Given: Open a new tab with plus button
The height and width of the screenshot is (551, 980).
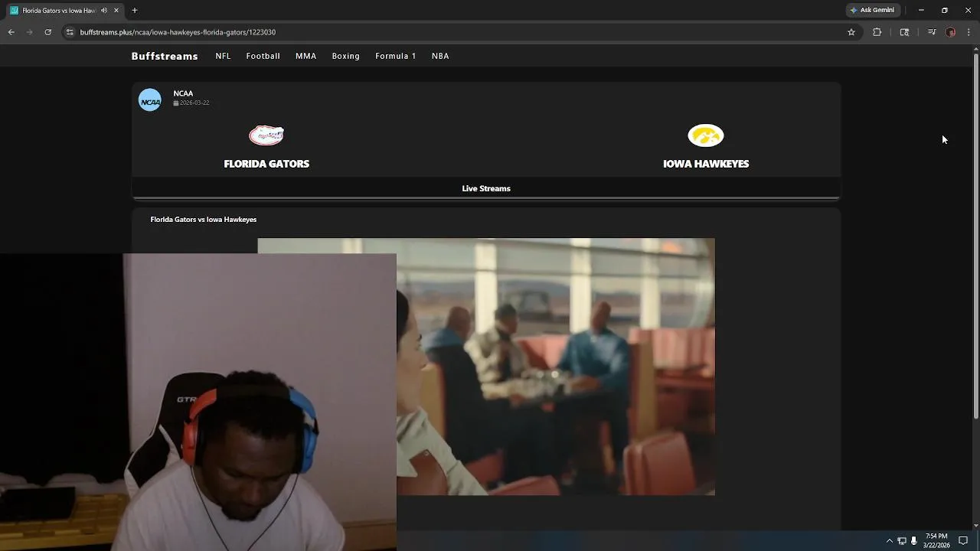Looking at the screenshot, I should [x=135, y=10].
